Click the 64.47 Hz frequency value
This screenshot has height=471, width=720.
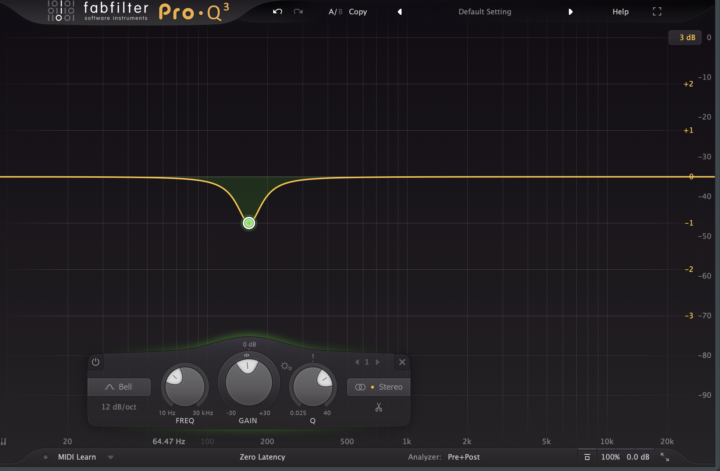169,441
